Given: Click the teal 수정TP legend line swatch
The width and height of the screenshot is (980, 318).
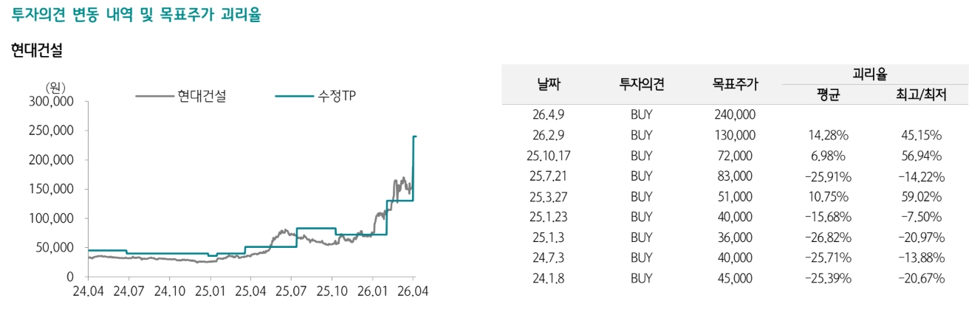Looking at the screenshot, I should point(294,96).
